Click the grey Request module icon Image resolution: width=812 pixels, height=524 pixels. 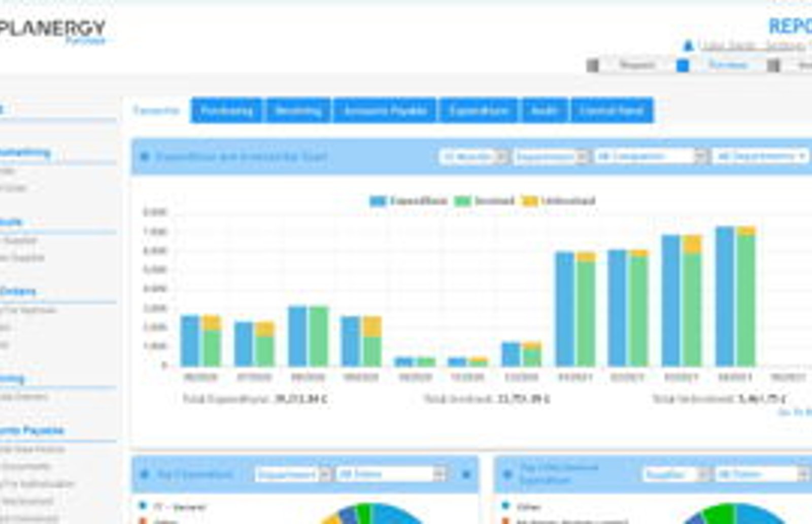[x=592, y=65]
